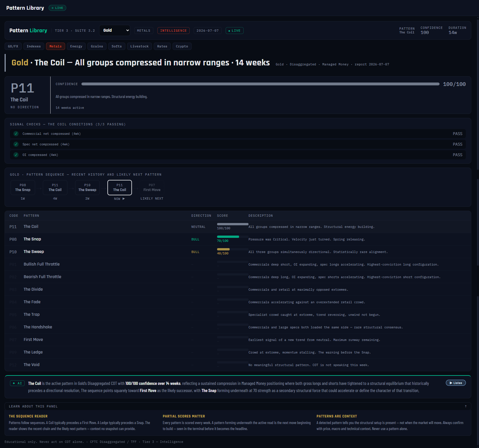Select the P08 The Snap sequence card

pos(23,188)
